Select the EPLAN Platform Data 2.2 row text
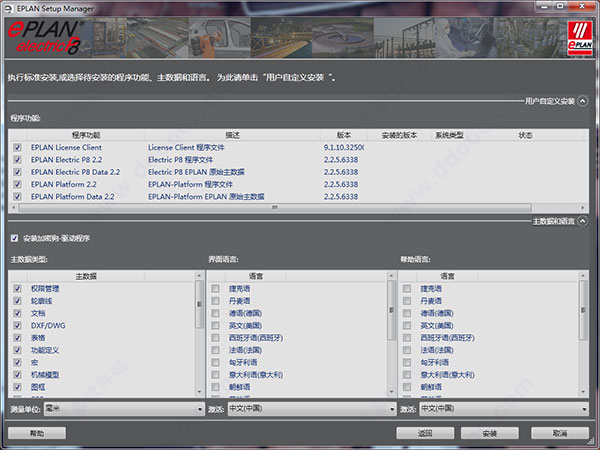The image size is (600, 450). click(72, 196)
